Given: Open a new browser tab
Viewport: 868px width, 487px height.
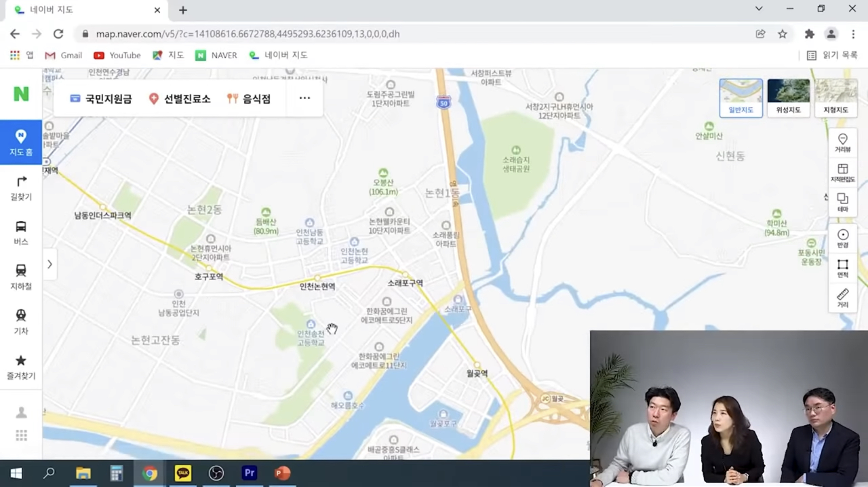Looking at the screenshot, I should [x=183, y=10].
